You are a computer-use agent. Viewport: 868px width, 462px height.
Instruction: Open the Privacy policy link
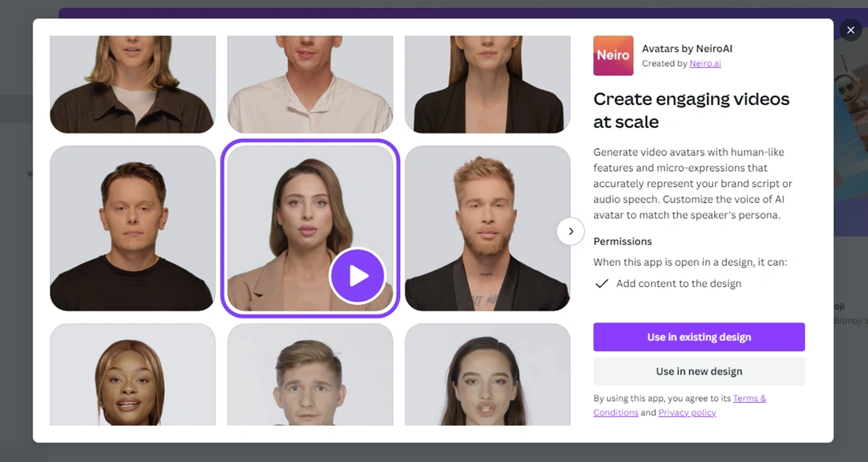687,412
